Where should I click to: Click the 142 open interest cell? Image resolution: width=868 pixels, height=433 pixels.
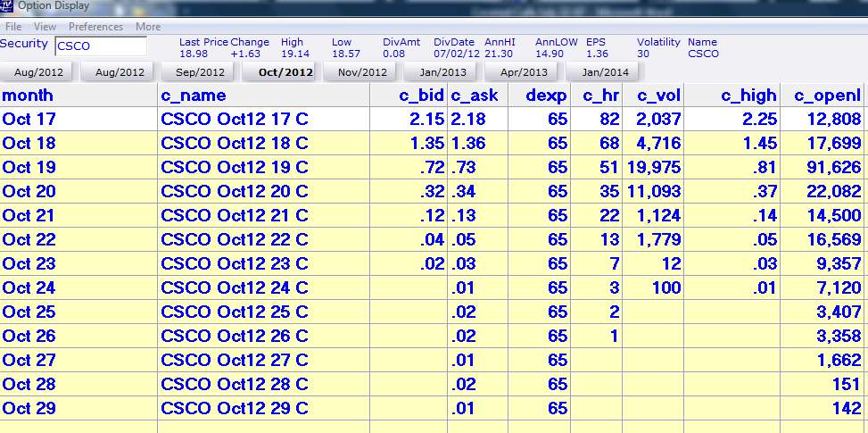pyautogui.click(x=822, y=408)
